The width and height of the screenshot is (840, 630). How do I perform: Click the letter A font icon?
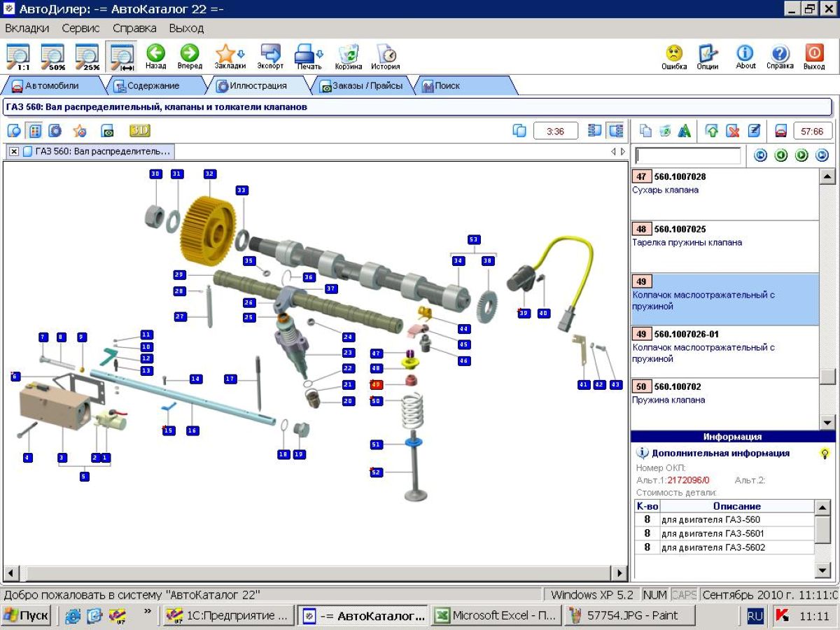(685, 131)
